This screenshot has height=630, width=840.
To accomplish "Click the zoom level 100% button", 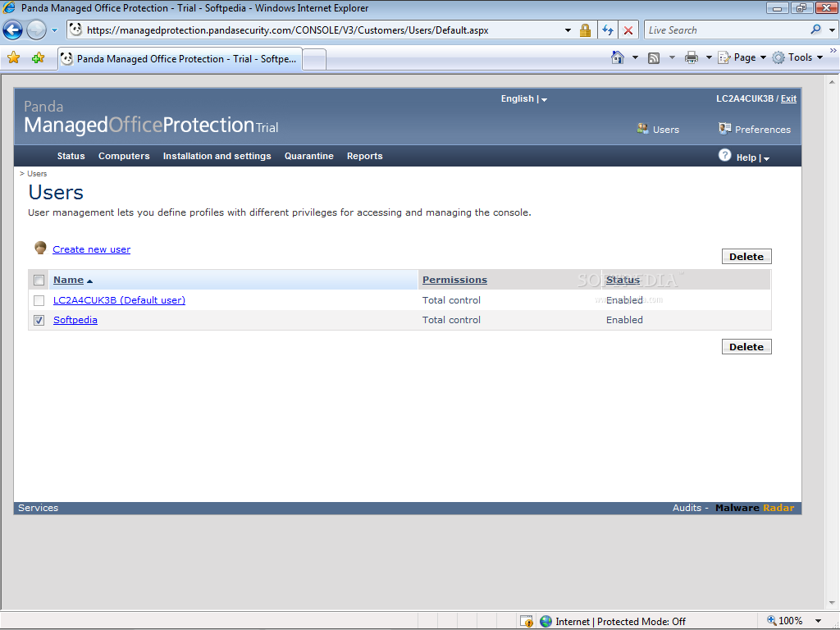I will (x=785, y=621).
